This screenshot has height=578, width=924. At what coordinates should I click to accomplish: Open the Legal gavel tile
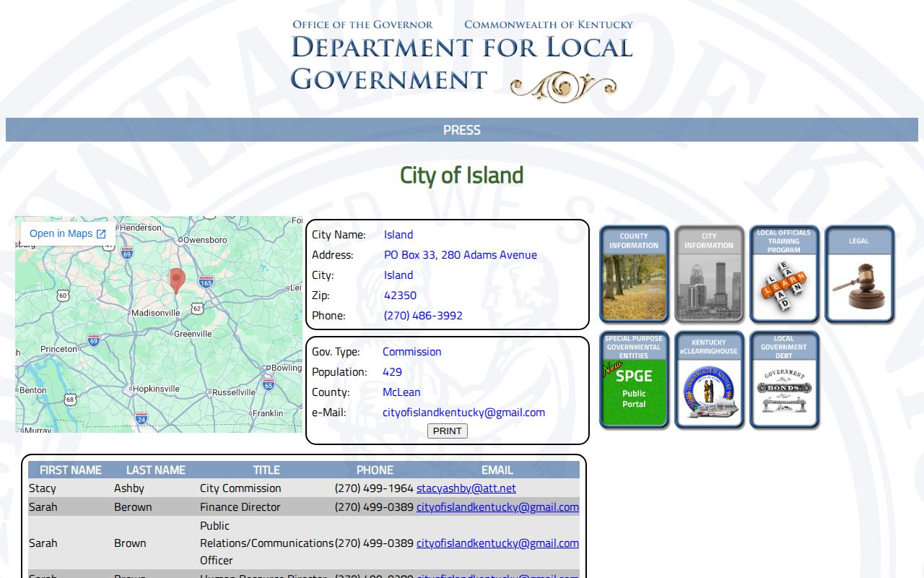(859, 274)
